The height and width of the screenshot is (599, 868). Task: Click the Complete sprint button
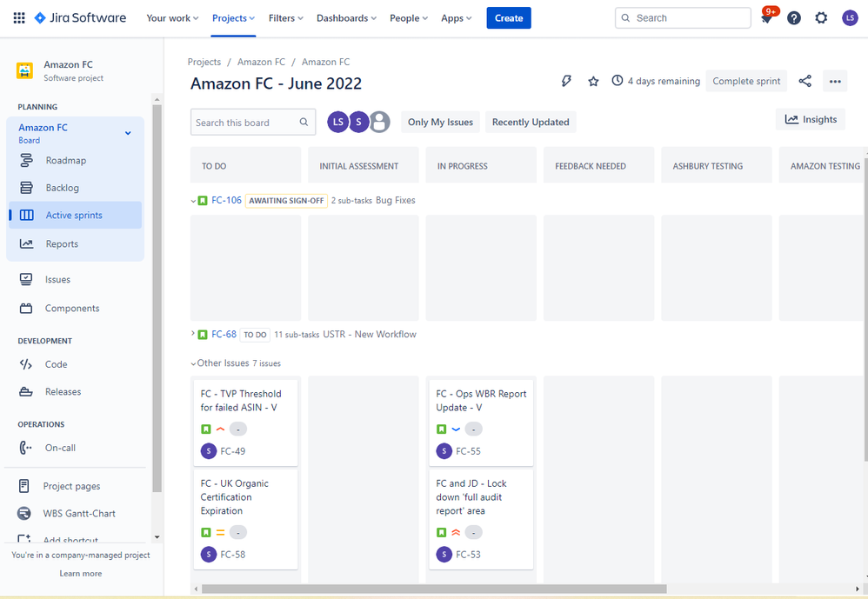click(x=746, y=82)
